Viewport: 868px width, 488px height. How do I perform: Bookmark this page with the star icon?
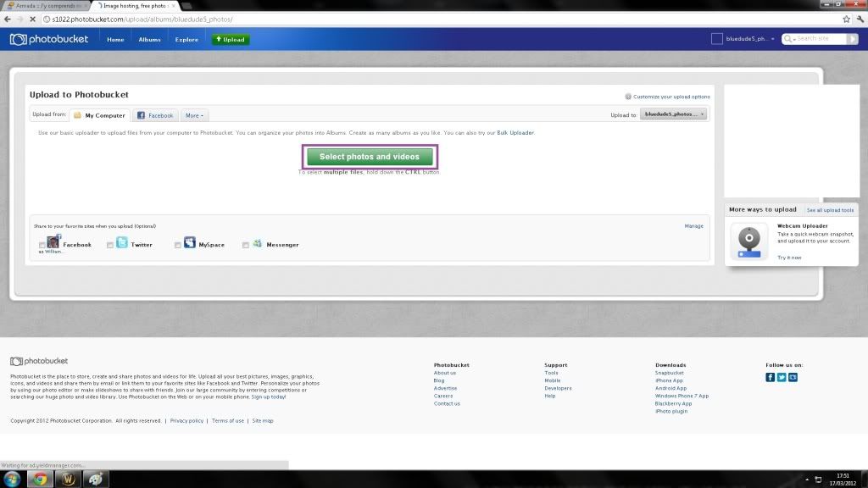pos(847,19)
